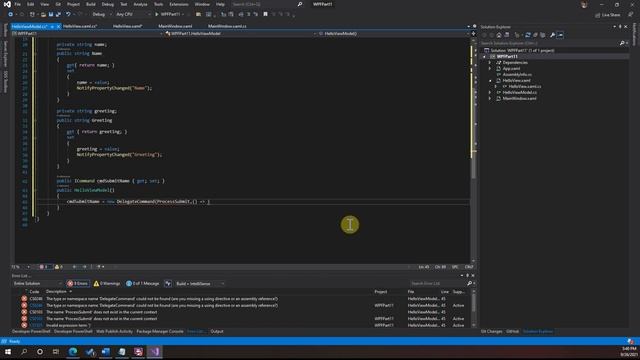Open Task View on the taskbar
The height and width of the screenshot is (360, 640).
56,351
